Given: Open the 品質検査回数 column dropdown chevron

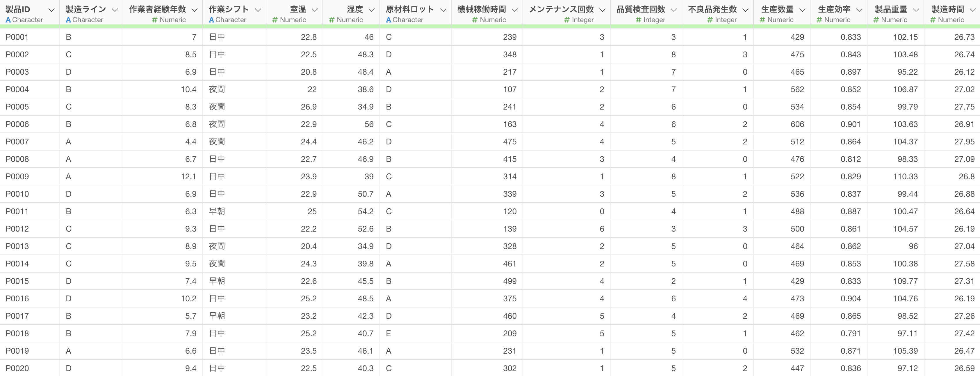Looking at the screenshot, I should (x=674, y=10).
